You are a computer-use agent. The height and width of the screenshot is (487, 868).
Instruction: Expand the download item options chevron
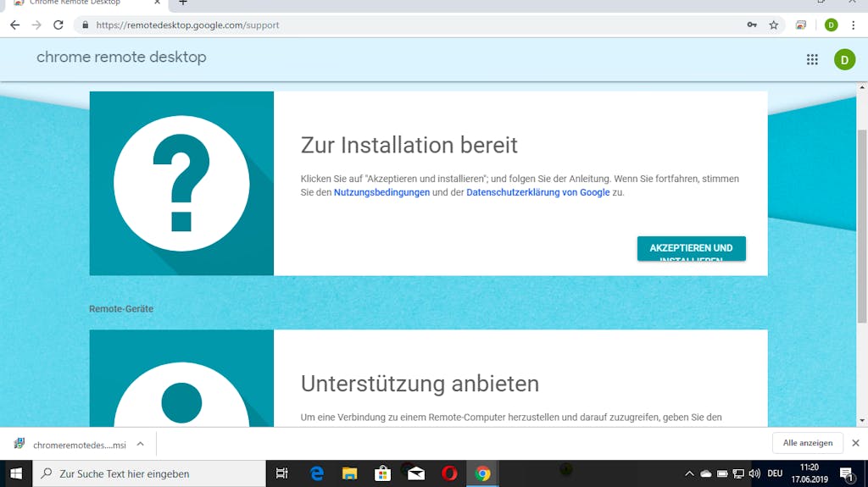141,444
